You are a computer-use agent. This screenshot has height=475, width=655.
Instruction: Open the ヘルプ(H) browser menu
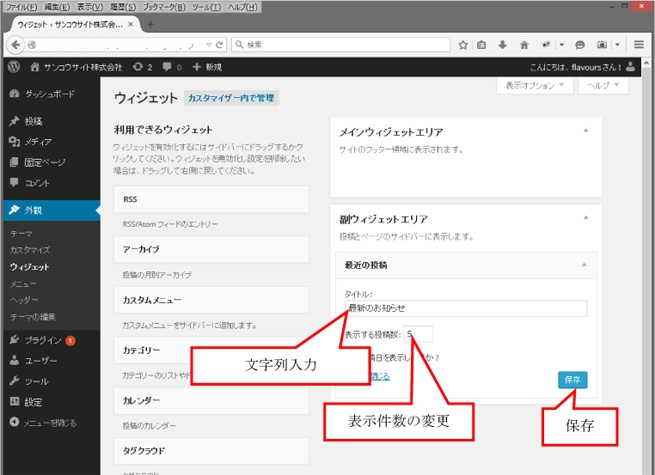(x=242, y=7)
